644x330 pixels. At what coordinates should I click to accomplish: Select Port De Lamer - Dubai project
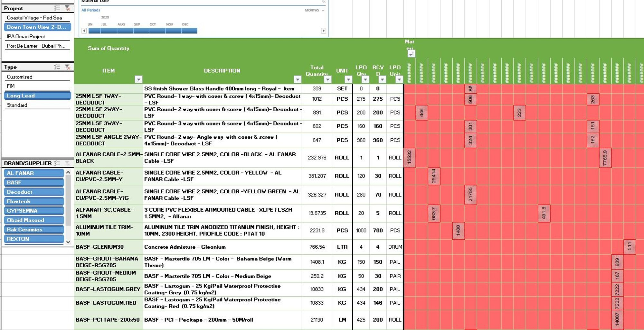pos(37,46)
